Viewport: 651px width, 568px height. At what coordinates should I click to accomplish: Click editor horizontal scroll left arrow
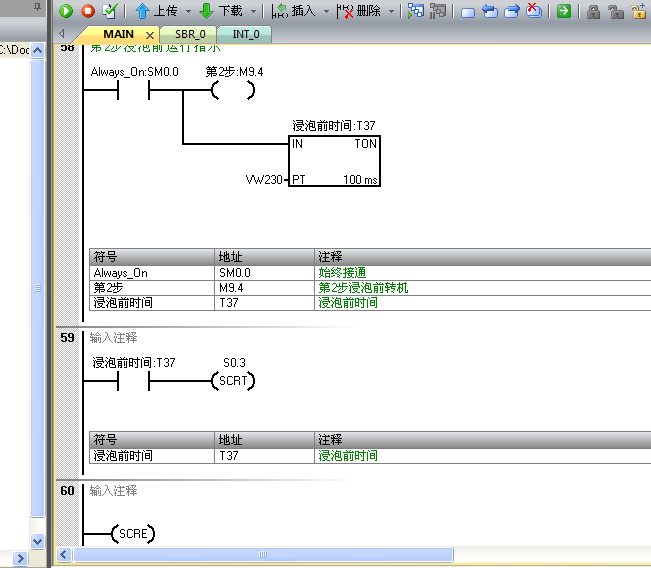pos(64,554)
